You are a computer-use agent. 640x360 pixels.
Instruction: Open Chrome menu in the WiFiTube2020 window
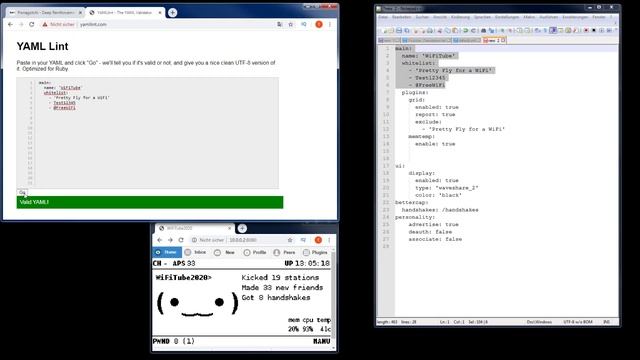pos(329,240)
